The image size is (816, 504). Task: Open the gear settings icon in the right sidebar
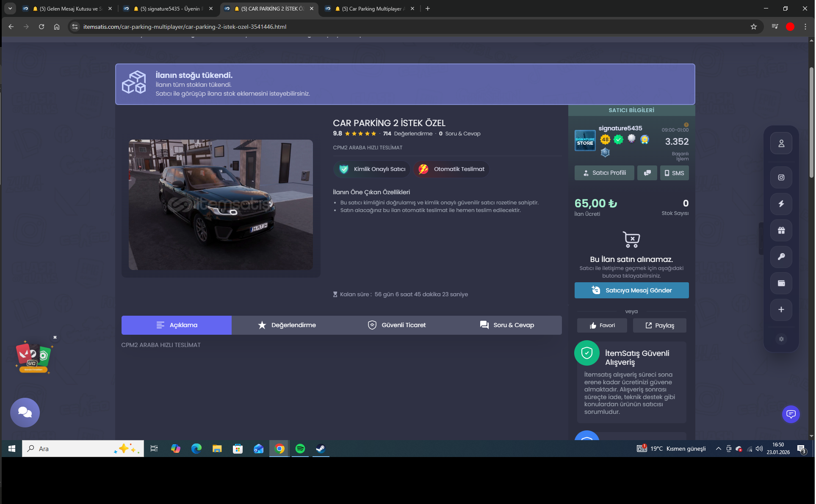tap(781, 339)
